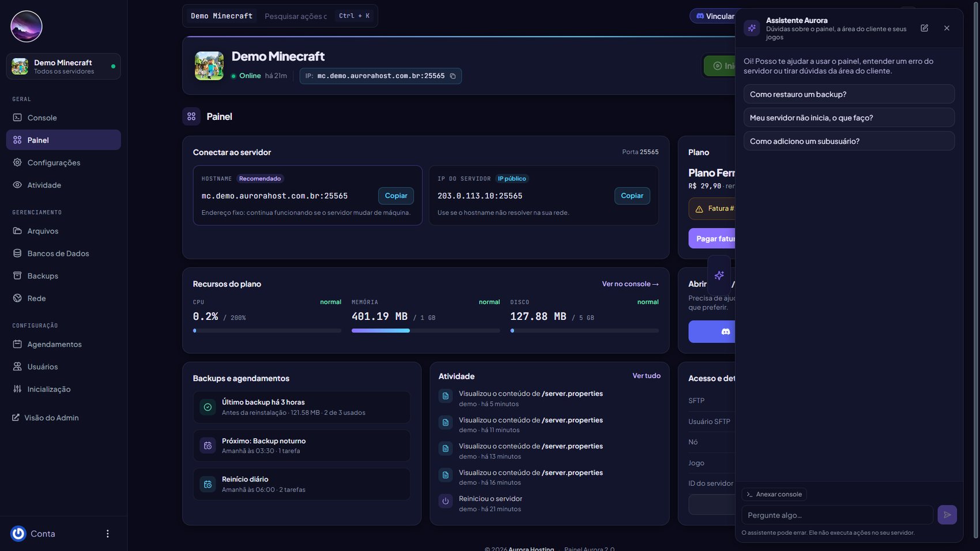Click the Painel section grid icon

coord(191,116)
